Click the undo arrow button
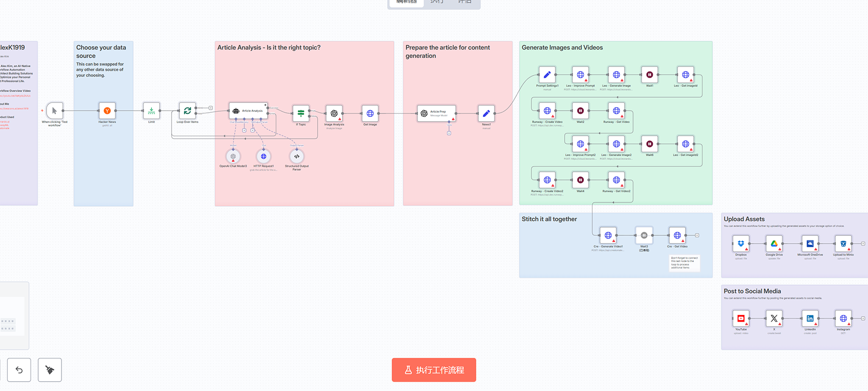Image resolution: width=868 pixels, height=391 pixels. pos(19,370)
